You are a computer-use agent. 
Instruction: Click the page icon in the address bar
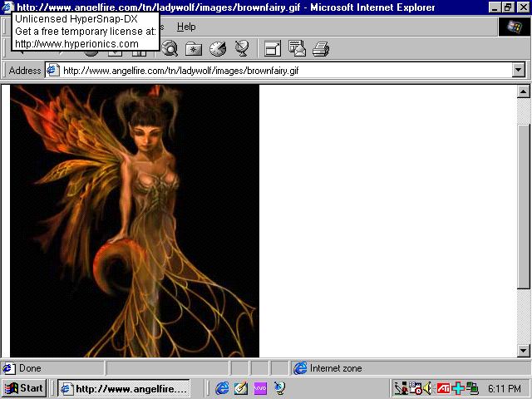tap(53, 70)
